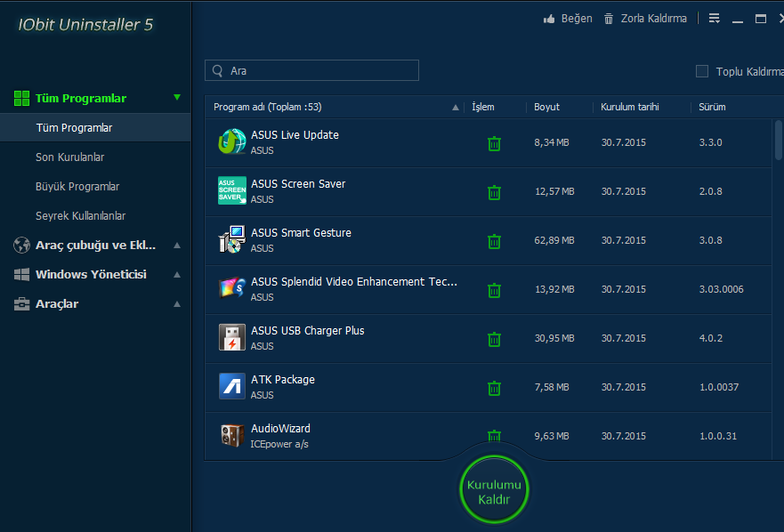This screenshot has height=532, width=784.
Task: Expand the Araç çubuğu ve Ekl... section
Action: coord(177,245)
